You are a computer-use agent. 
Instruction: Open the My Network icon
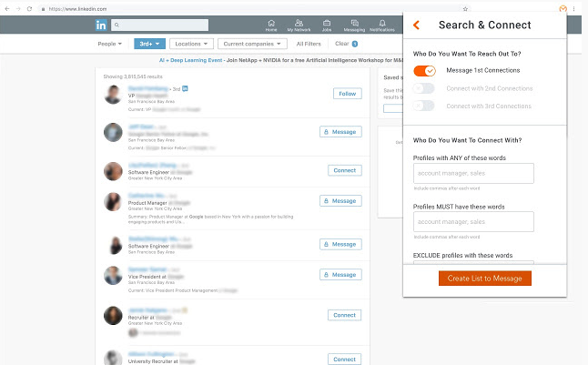pyautogui.click(x=299, y=25)
